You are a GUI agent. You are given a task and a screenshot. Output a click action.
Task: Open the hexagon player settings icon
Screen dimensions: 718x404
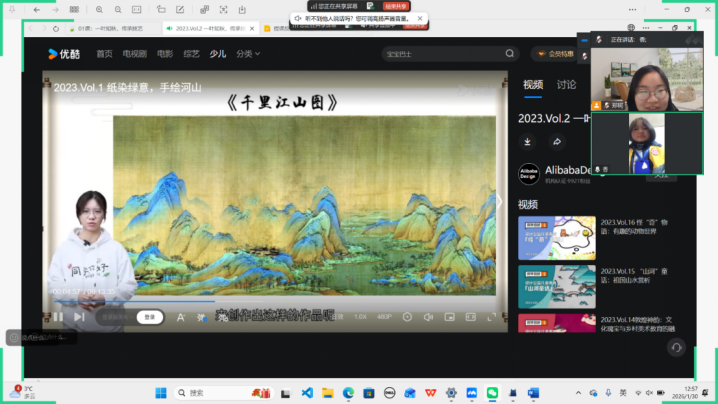[x=407, y=317]
